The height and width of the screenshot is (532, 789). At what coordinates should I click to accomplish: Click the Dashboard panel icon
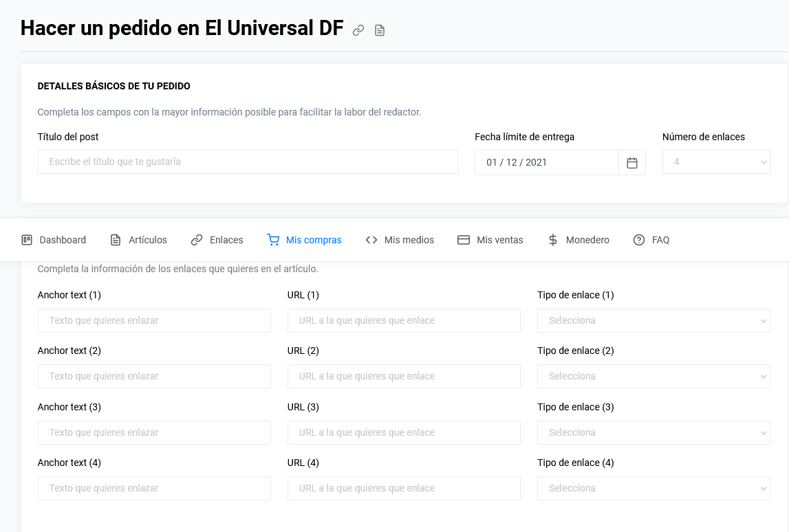(28, 239)
